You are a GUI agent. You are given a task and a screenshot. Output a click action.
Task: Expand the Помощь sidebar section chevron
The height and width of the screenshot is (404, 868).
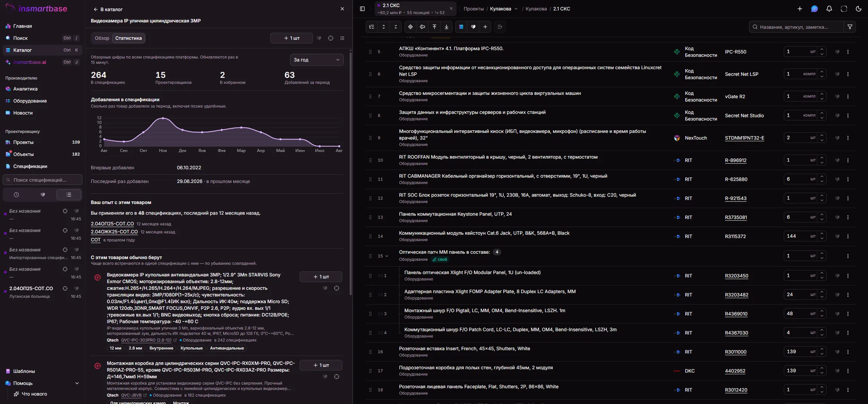77,383
